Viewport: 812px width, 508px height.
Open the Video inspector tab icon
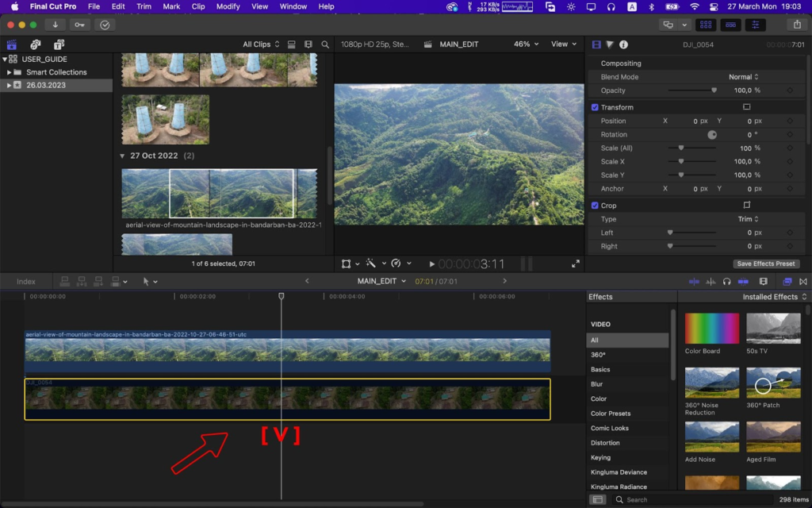[x=596, y=44]
